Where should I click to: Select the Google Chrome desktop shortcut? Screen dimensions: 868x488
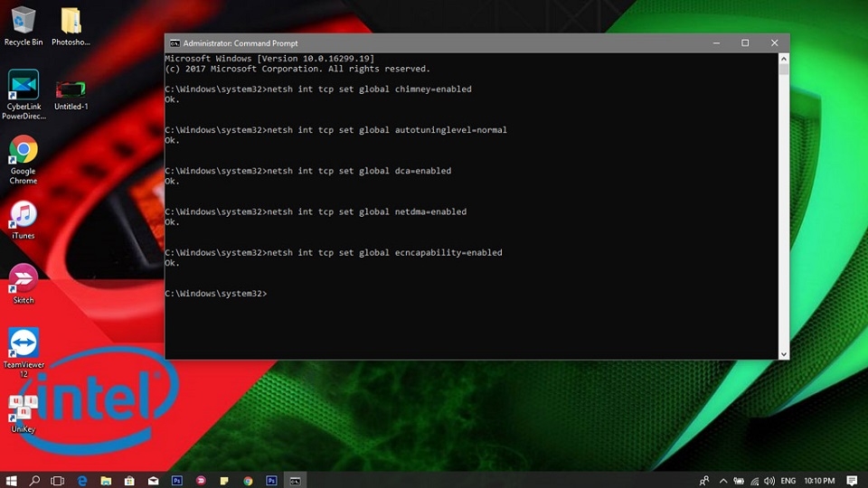[24, 159]
